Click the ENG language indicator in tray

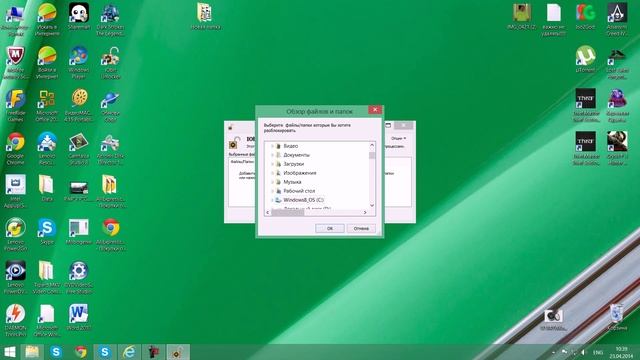click(598, 352)
